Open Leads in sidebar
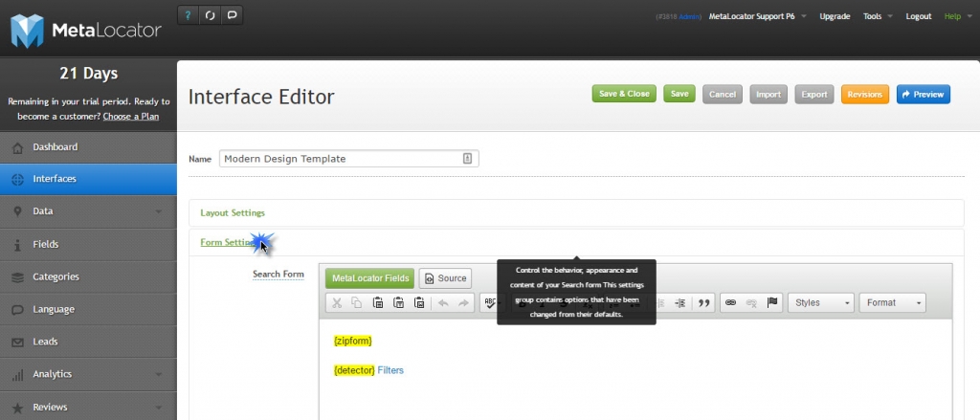 click(88, 342)
